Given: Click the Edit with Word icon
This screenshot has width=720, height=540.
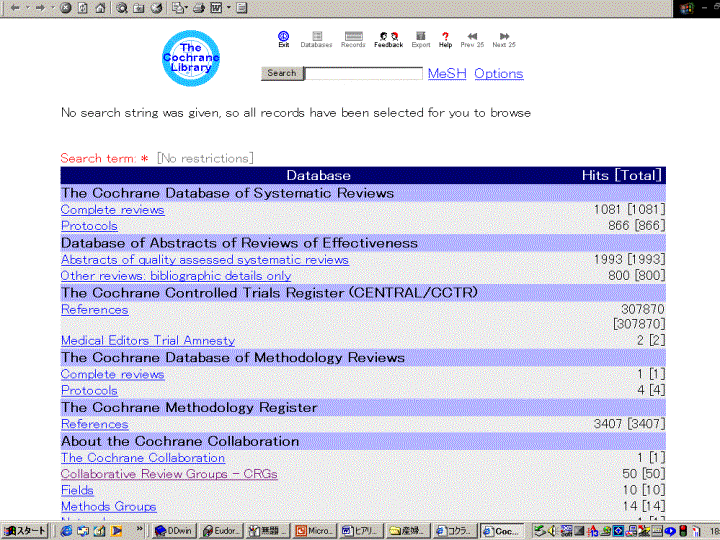Looking at the screenshot, I should (x=216, y=8).
